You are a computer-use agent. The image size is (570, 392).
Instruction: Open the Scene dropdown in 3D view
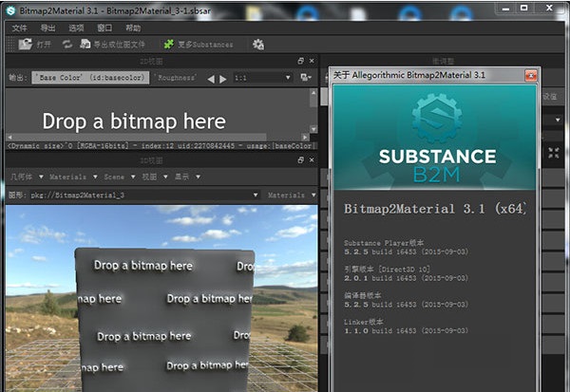[x=115, y=177]
